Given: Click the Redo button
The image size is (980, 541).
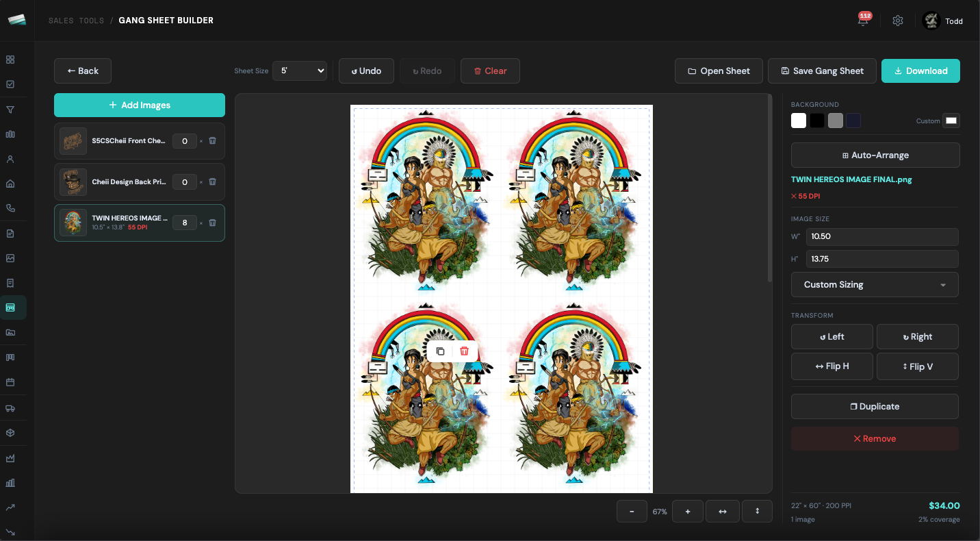Looking at the screenshot, I should [427, 71].
